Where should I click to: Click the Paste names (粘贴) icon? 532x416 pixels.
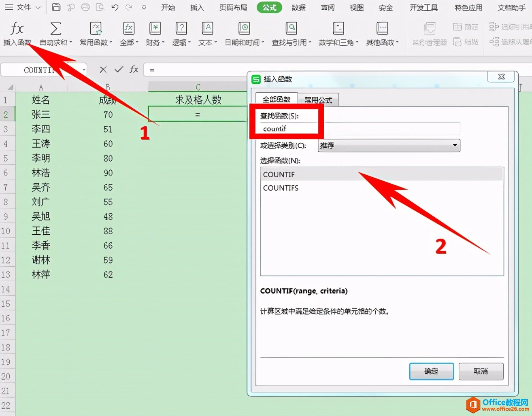pyautogui.click(x=457, y=42)
